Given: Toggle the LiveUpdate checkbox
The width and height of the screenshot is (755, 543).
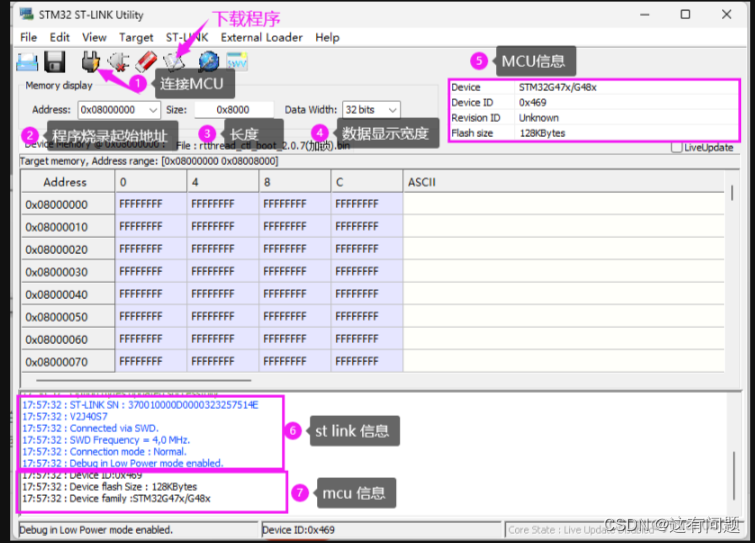Looking at the screenshot, I should click(677, 147).
